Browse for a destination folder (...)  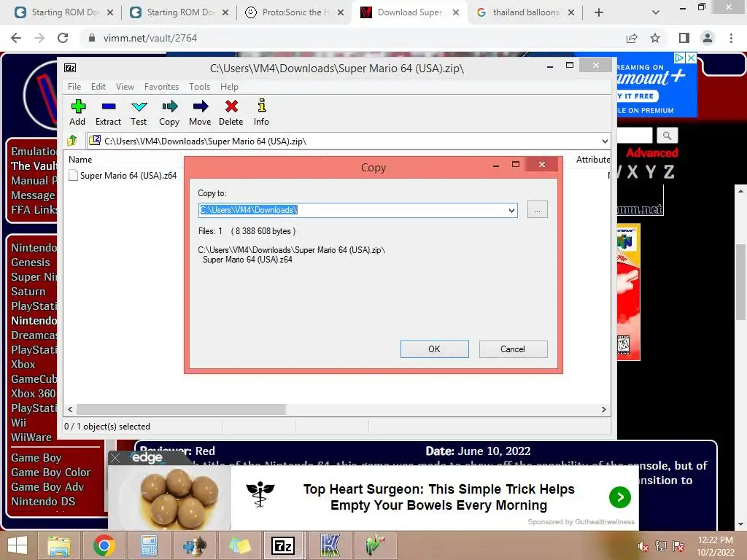pos(538,209)
